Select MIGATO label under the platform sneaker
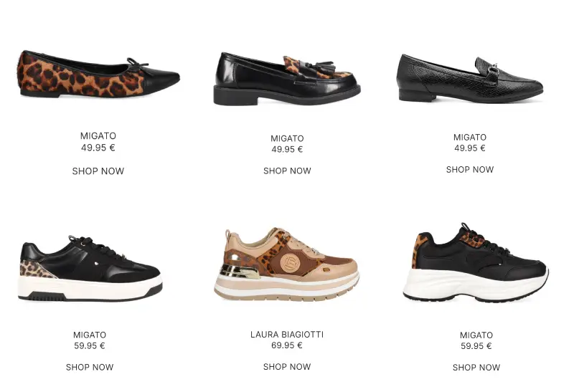 [90, 335]
